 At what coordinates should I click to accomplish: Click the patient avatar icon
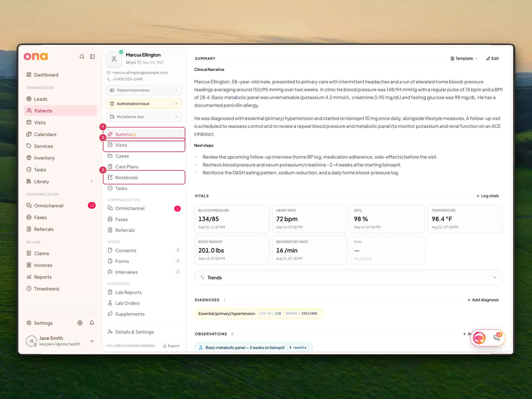[114, 59]
